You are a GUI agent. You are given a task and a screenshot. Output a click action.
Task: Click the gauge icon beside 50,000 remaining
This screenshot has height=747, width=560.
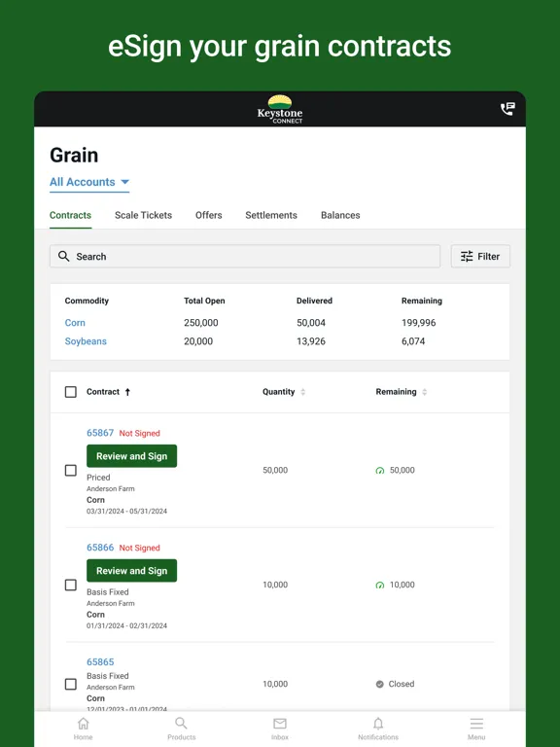[x=380, y=471]
